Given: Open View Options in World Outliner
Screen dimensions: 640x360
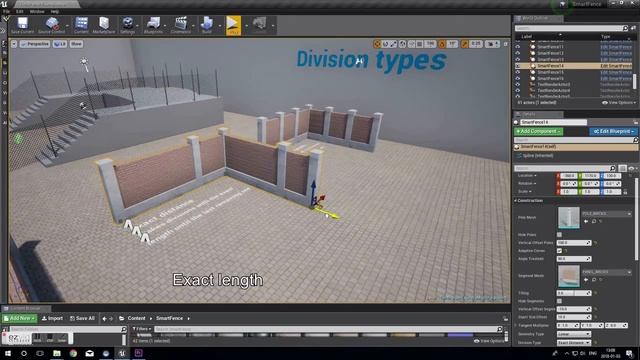Looking at the screenshot, I should 618,102.
